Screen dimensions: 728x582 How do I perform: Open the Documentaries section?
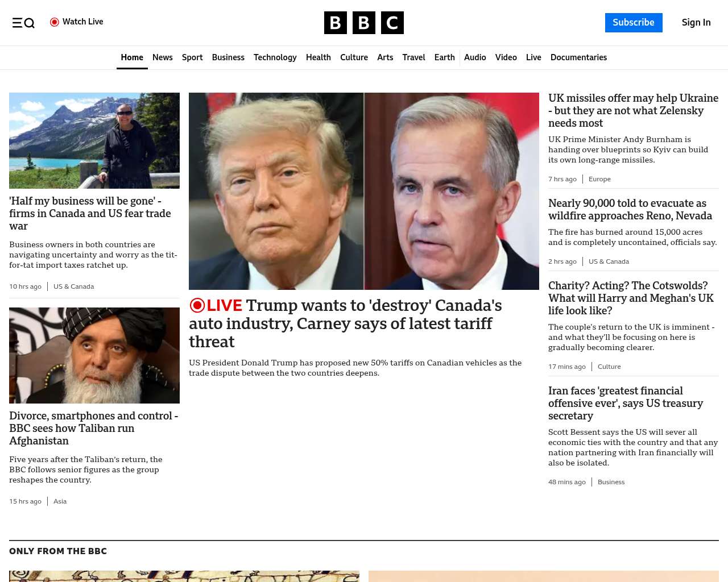[578, 57]
